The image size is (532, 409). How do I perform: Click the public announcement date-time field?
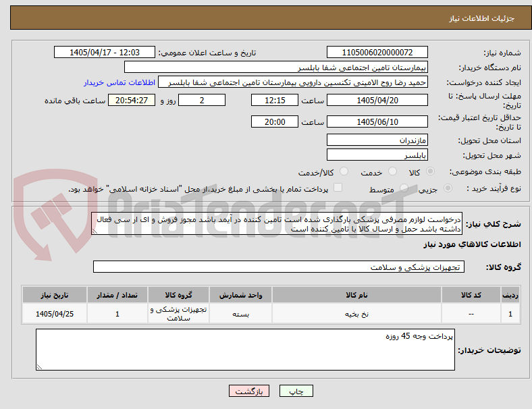pyautogui.click(x=105, y=52)
